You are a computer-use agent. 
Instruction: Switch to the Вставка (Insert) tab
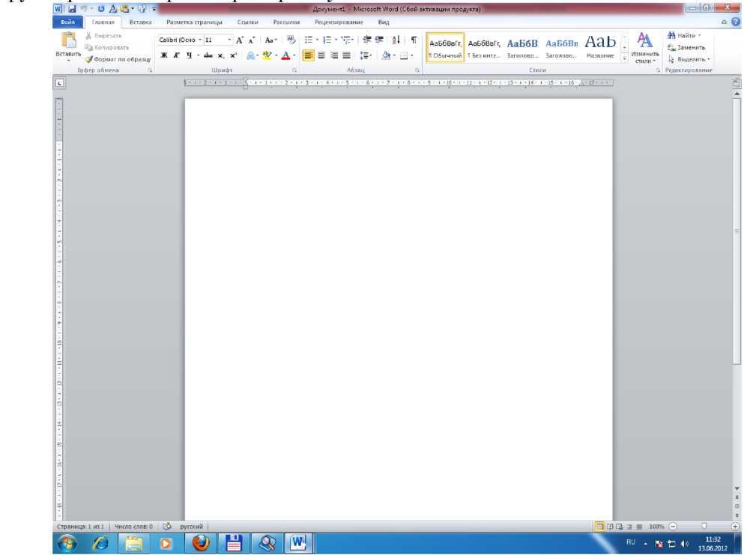click(140, 22)
